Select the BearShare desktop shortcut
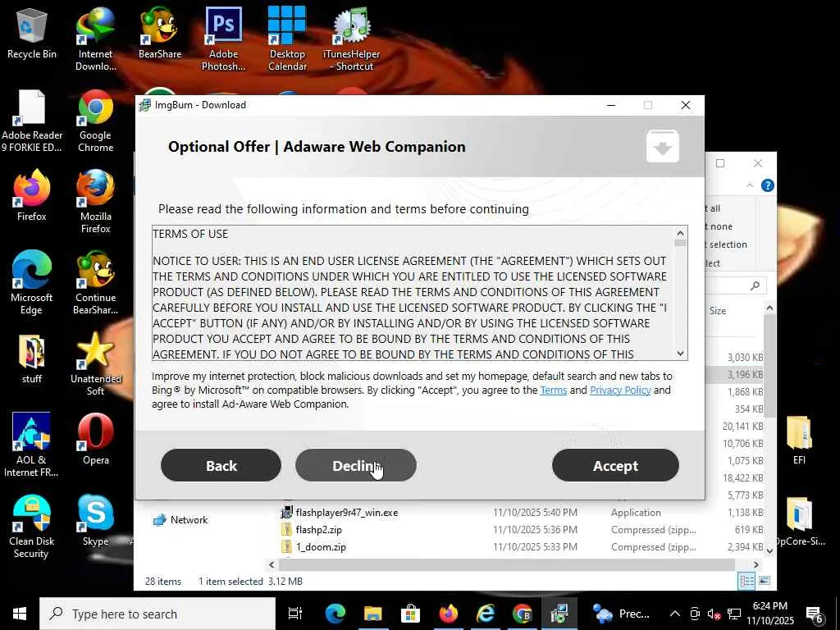This screenshot has width=840, height=630. coord(160,33)
